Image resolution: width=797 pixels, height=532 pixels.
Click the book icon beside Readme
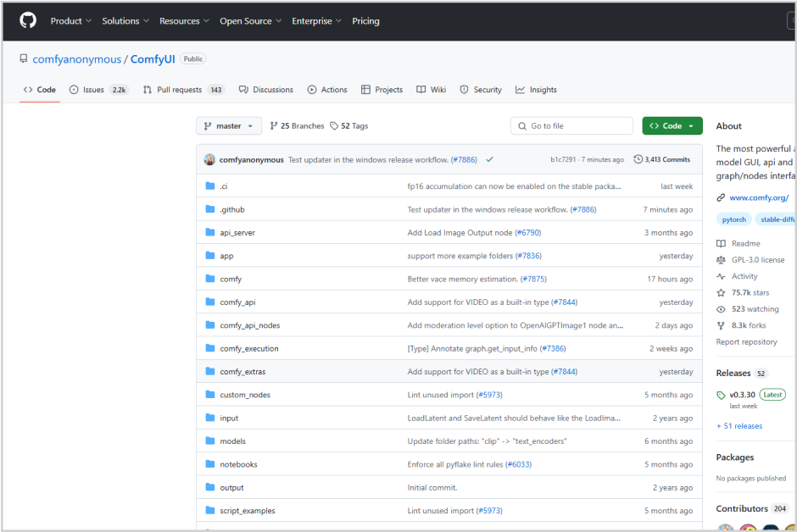pos(721,244)
